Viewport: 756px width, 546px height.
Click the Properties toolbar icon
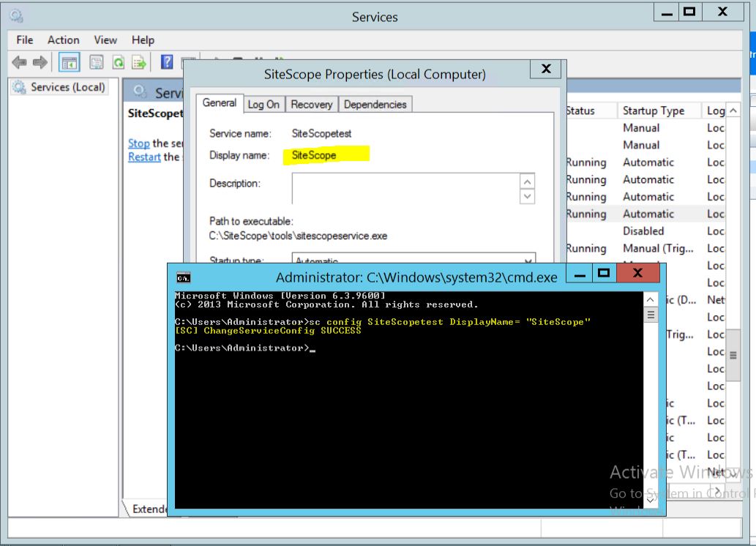pos(97,63)
